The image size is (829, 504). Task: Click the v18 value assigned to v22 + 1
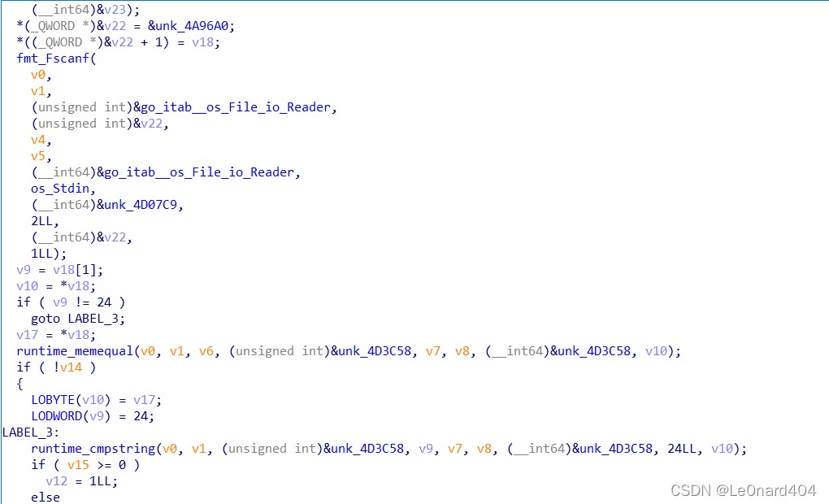pos(202,42)
